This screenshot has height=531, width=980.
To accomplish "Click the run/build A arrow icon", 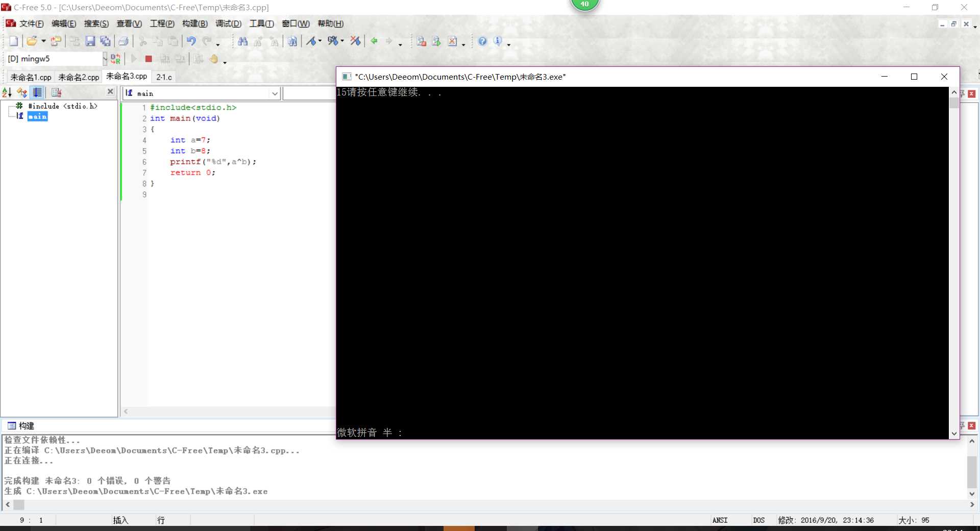I will (311, 41).
